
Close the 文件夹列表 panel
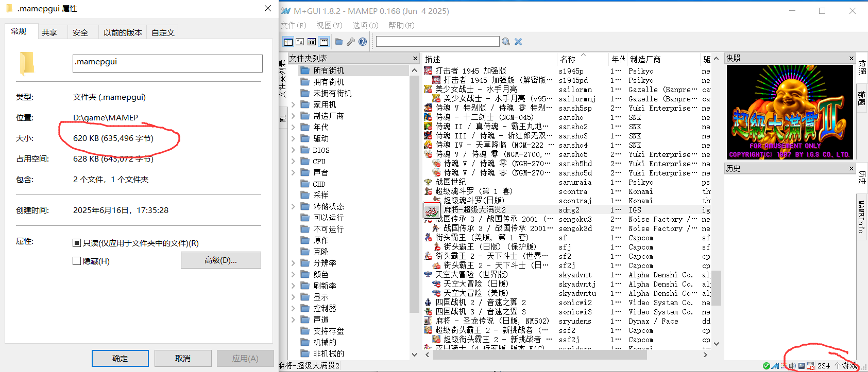[x=415, y=59]
